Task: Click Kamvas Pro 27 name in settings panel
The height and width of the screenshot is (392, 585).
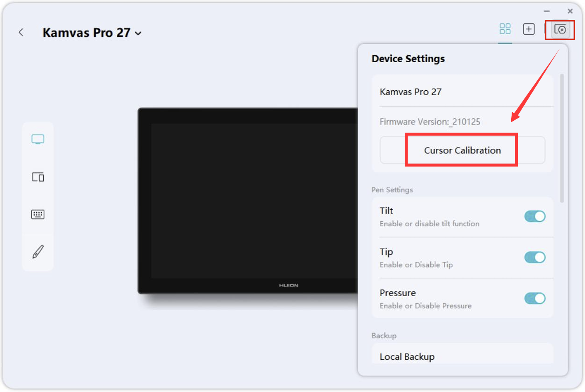Action: (x=411, y=92)
